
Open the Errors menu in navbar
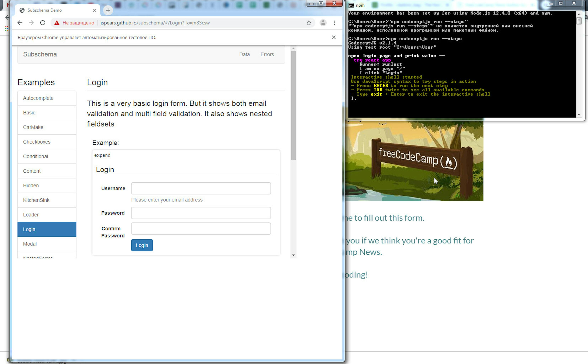click(x=267, y=54)
